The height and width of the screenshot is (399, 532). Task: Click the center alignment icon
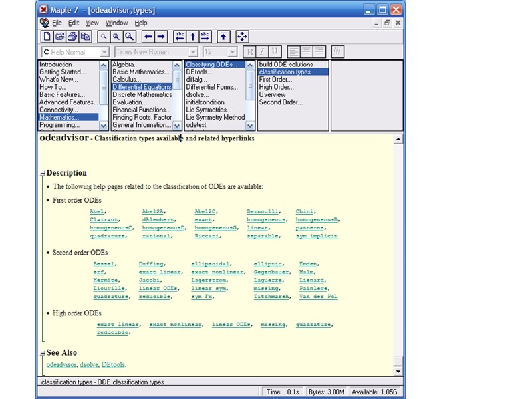[306, 52]
